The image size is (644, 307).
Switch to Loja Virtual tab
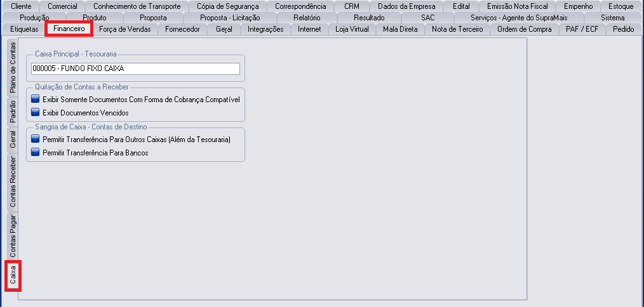click(351, 29)
